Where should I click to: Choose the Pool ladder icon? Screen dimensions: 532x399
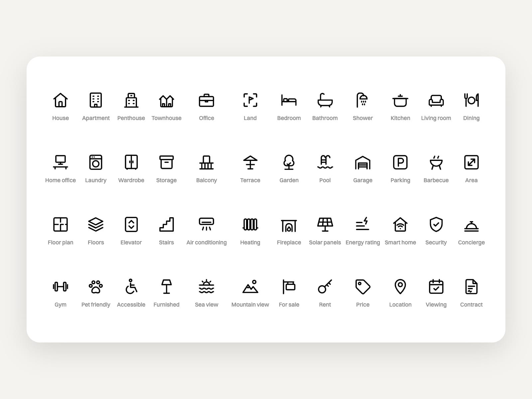click(x=325, y=162)
